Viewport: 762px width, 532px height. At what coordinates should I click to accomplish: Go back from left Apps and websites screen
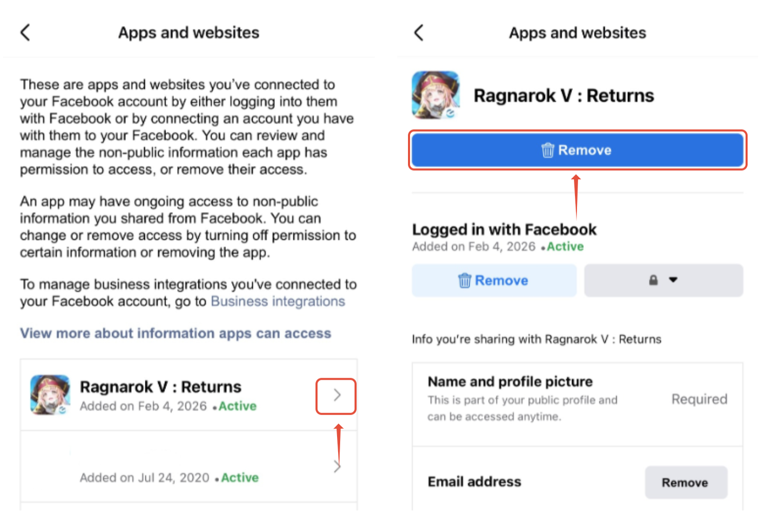[25, 32]
